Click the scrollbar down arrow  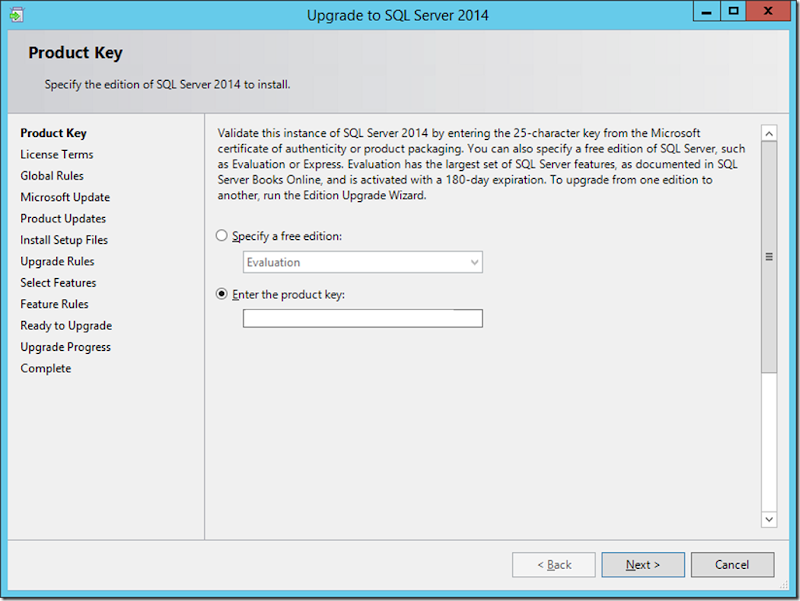pyautogui.click(x=769, y=519)
